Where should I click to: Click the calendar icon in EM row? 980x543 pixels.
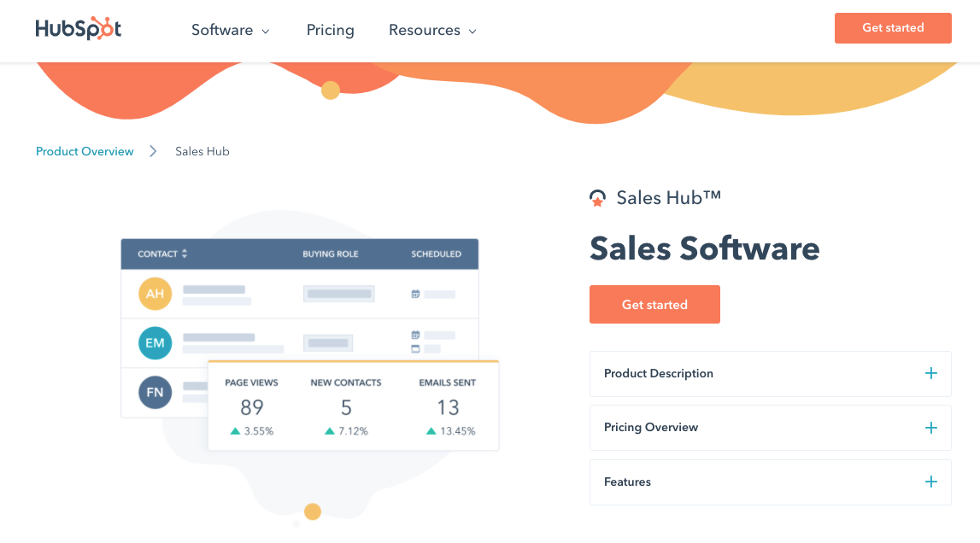click(x=415, y=335)
